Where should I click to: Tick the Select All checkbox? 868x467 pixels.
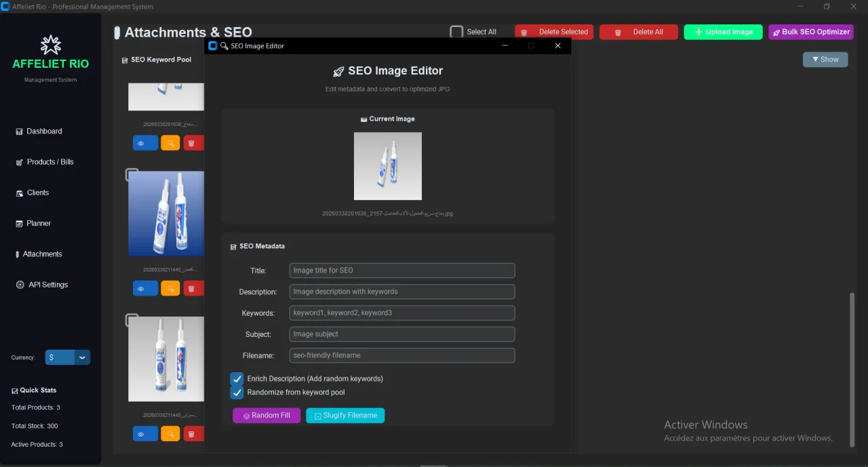456,32
